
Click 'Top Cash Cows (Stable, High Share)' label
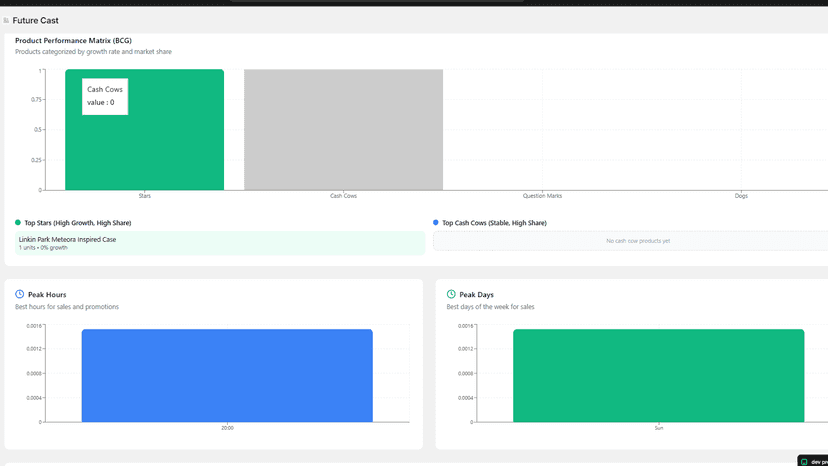(494, 223)
